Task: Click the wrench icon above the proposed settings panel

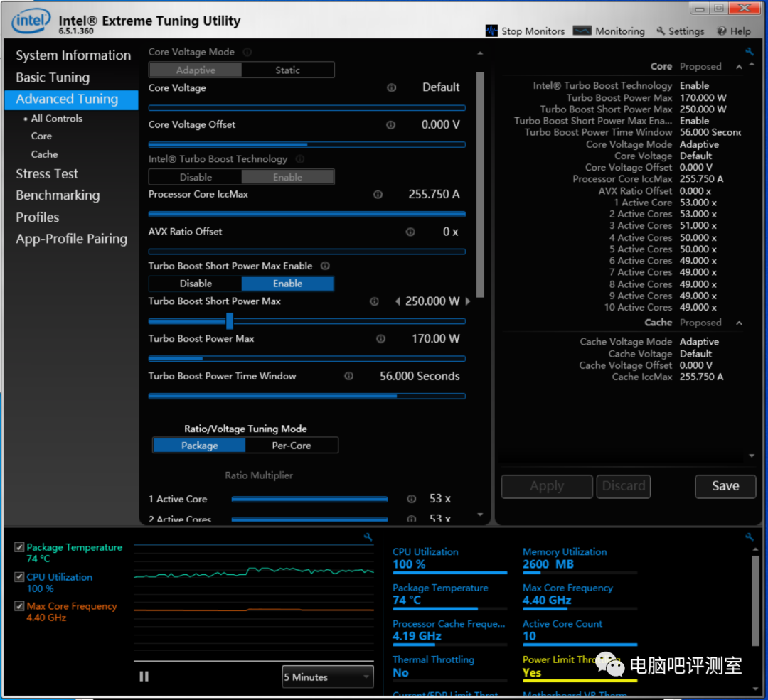Action: (749, 51)
